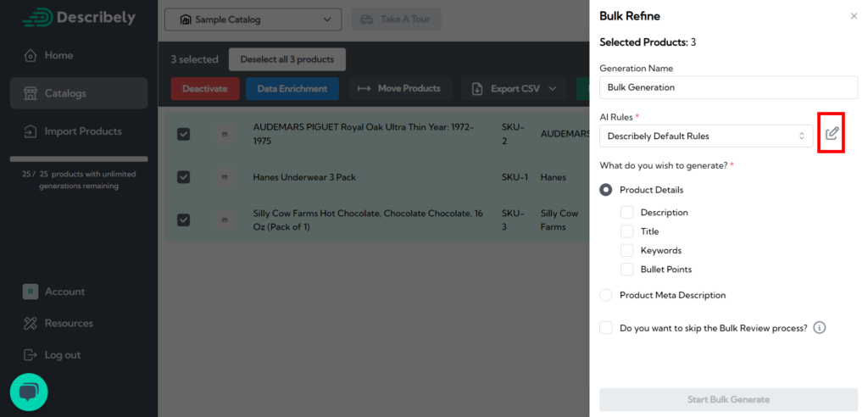Click the Silly Cow Farms product thumbnail
This screenshot has width=868, height=417.
point(225,220)
